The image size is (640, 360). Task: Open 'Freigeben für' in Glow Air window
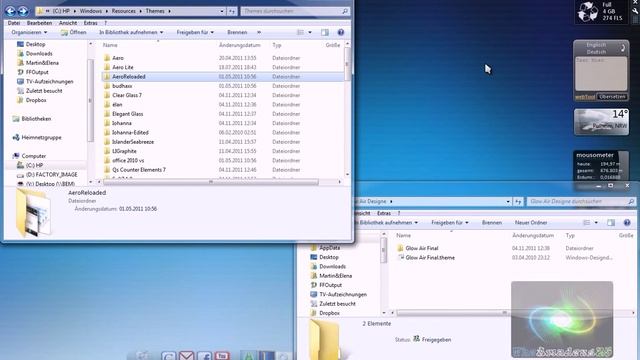coord(450,223)
